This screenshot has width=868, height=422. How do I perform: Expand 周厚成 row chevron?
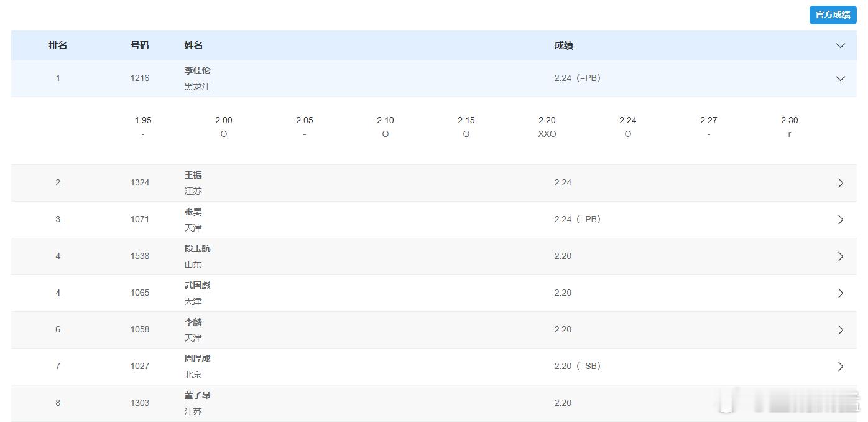pyautogui.click(x=840, y=367)
